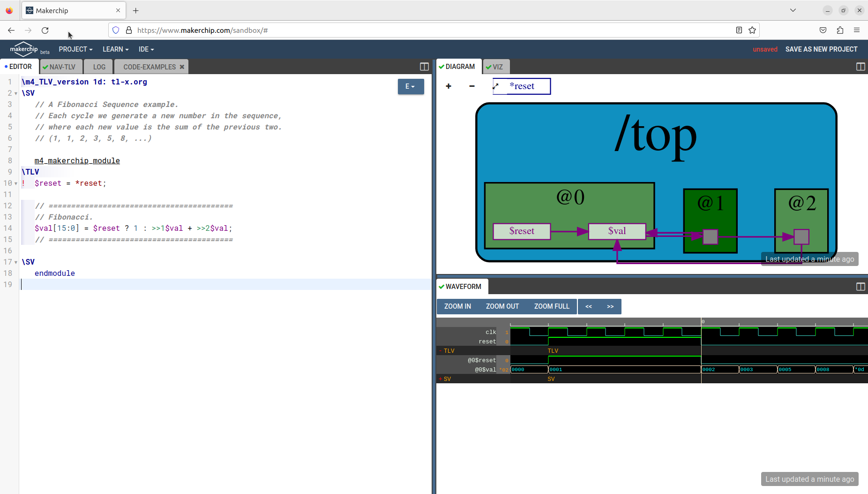The height and width of the screenshot is (494, 868).
Task: Open the IDE menu
Action: point(146,49)
